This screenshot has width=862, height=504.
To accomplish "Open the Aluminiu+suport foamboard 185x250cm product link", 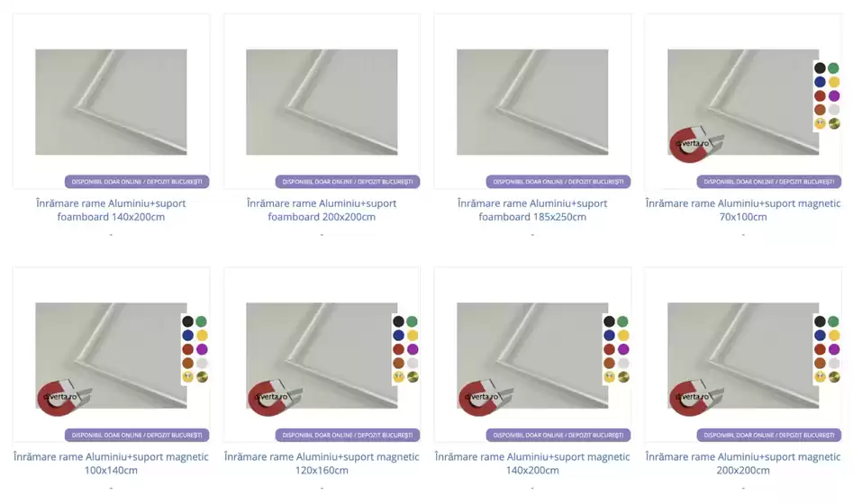I will point(532,210).
